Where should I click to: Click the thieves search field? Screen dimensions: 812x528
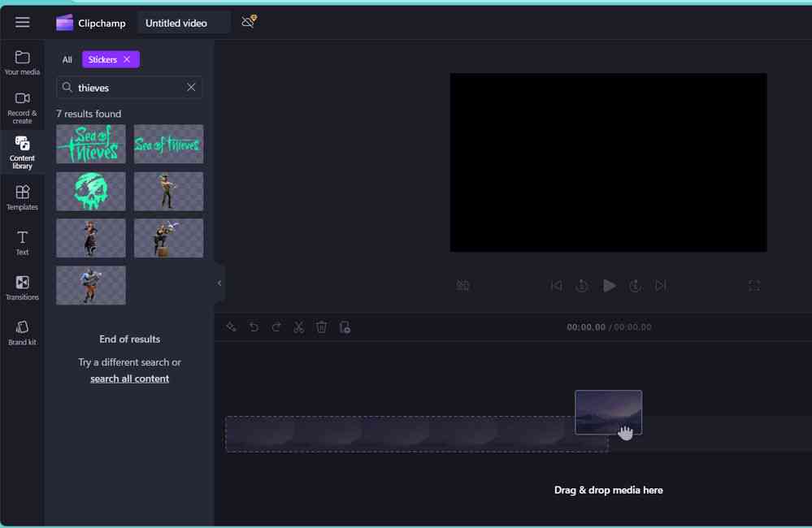click(x=129, y=88)
